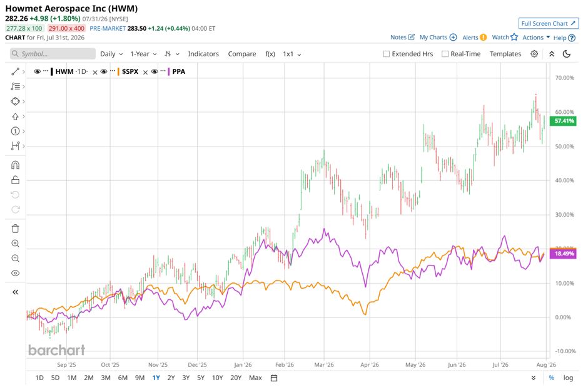
Task: Open Full Screen Chart
Action: coord(548,23)
